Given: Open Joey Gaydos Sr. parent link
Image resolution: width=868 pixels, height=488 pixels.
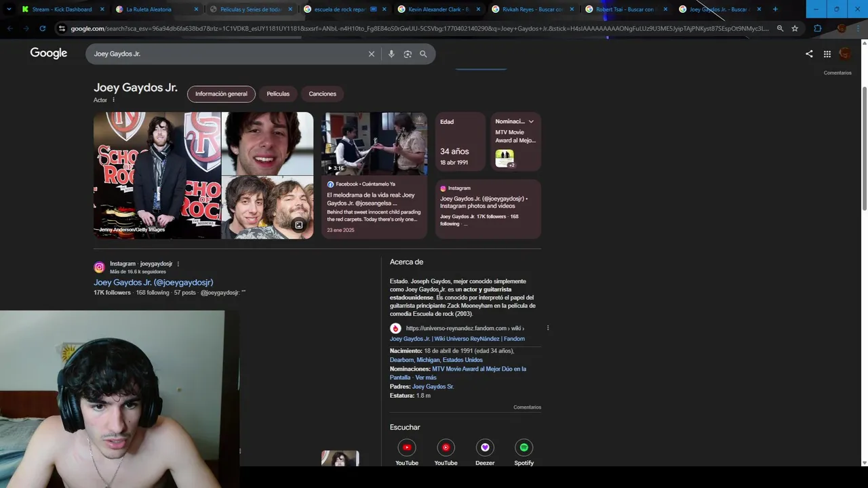Looking at the screenshot, I should [x=433, y=386].
